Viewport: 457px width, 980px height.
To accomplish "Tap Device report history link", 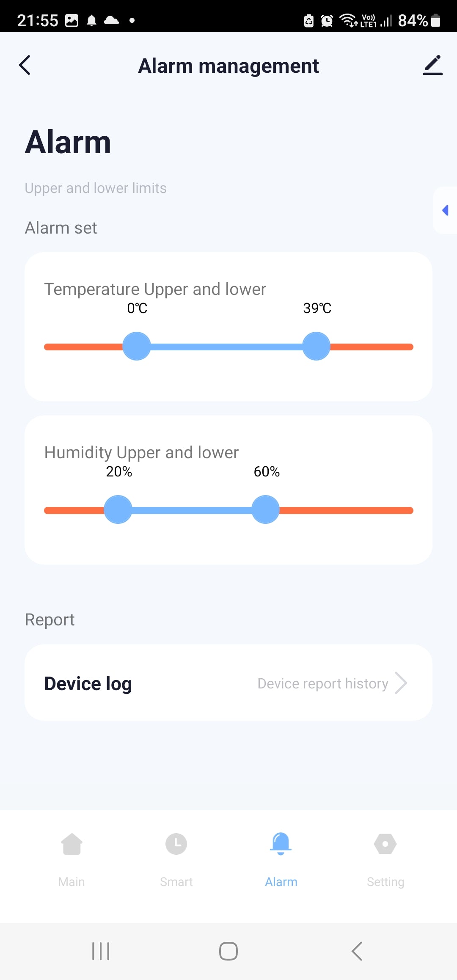I will click(x=323, y=683).
